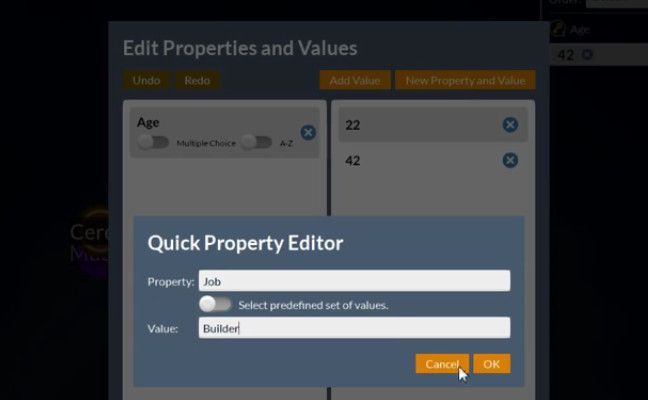Click the Value field containing Builder

coord(354,328)
